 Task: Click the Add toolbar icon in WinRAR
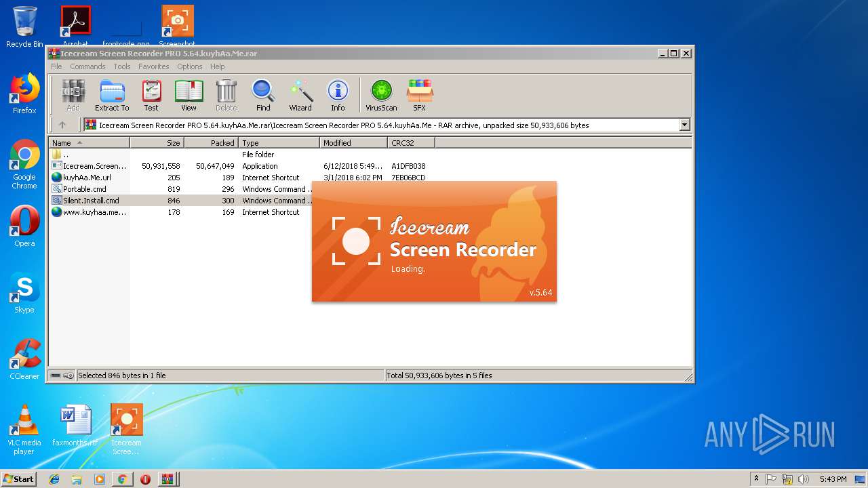pos(73,96)
